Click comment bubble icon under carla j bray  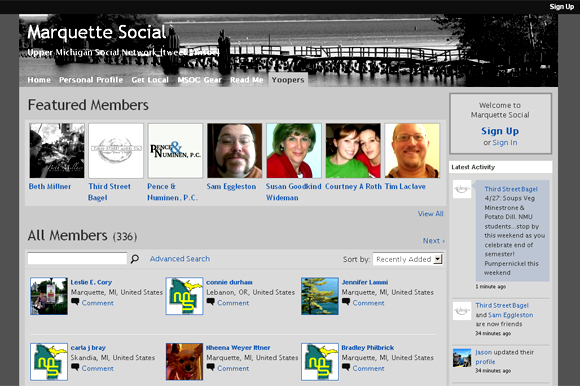[x=75, y=368]
